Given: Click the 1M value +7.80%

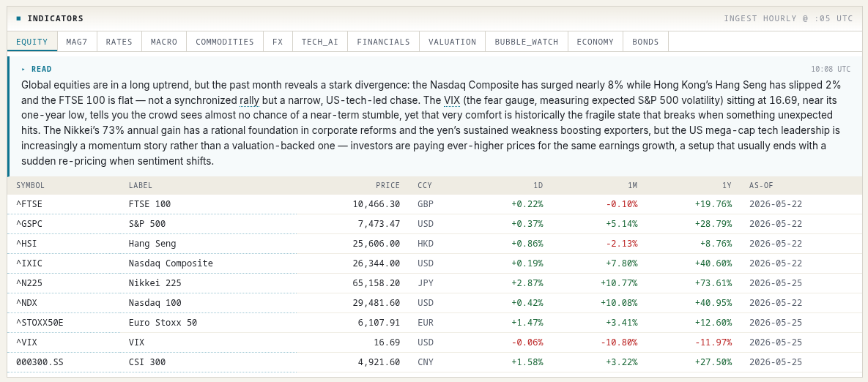Looking at the screenshot, I should click(622, 263).
